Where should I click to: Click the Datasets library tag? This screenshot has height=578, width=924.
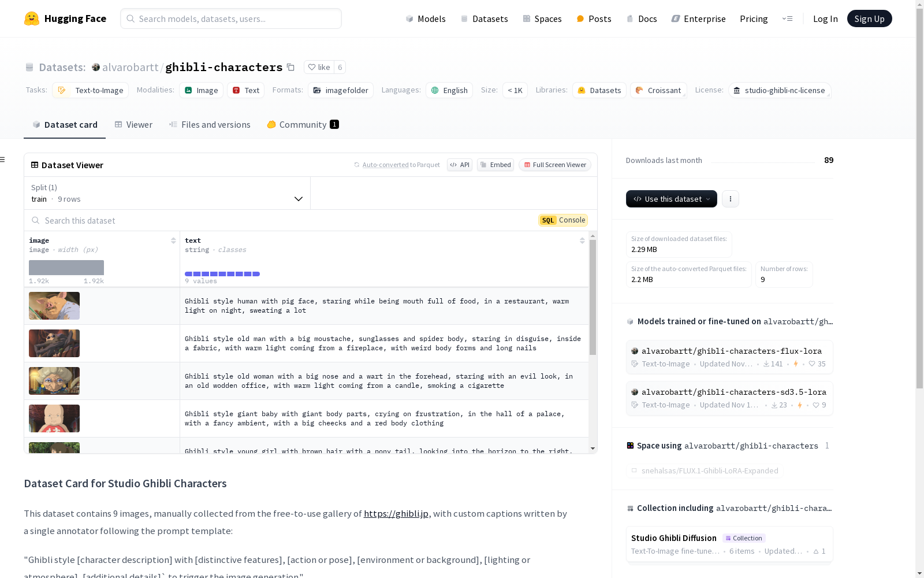[x=599, y=90]
